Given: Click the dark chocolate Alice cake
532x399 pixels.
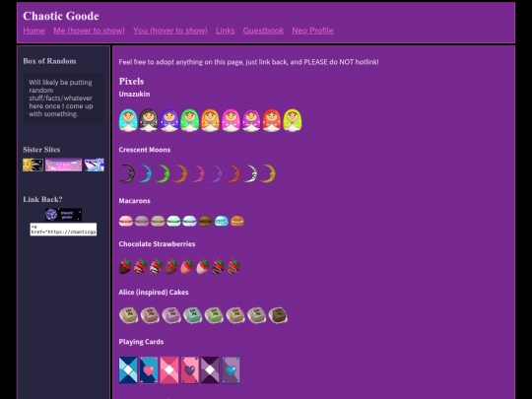Looking at the screenshot, I should (278, 315).
